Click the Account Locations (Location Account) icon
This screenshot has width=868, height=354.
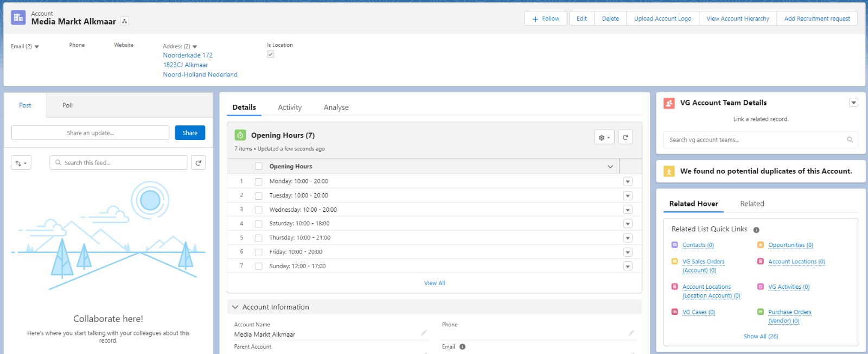(675, 287)
